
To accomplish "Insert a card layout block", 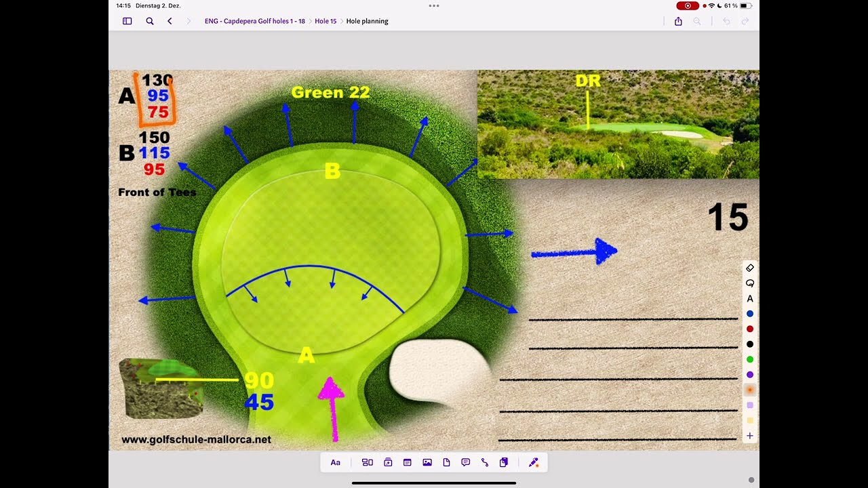I will click(368, 462).
